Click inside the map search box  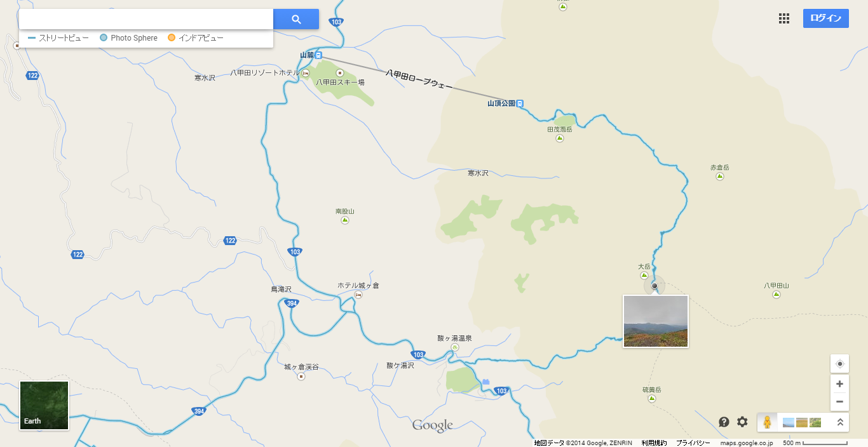coord(146,19)
